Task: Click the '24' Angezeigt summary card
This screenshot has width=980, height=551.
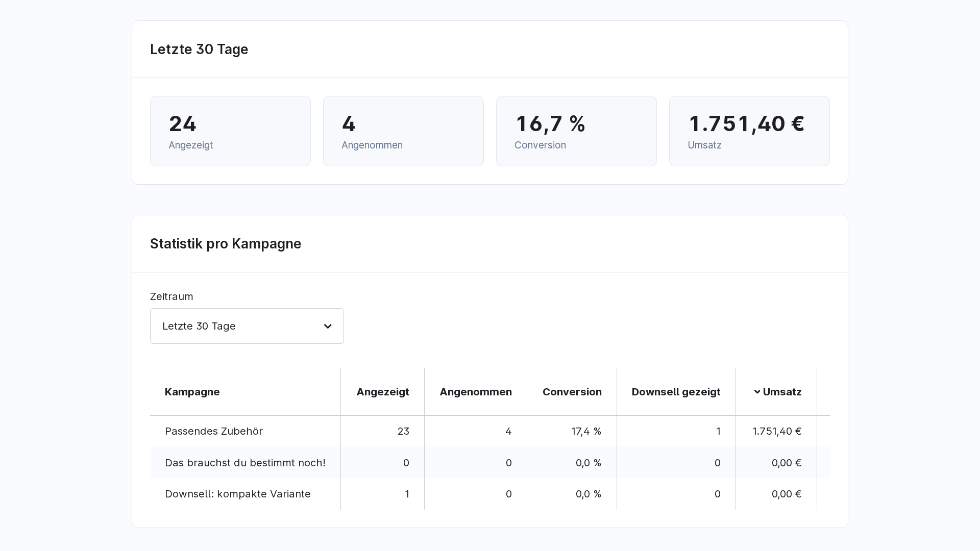Action: coord(230,131)
